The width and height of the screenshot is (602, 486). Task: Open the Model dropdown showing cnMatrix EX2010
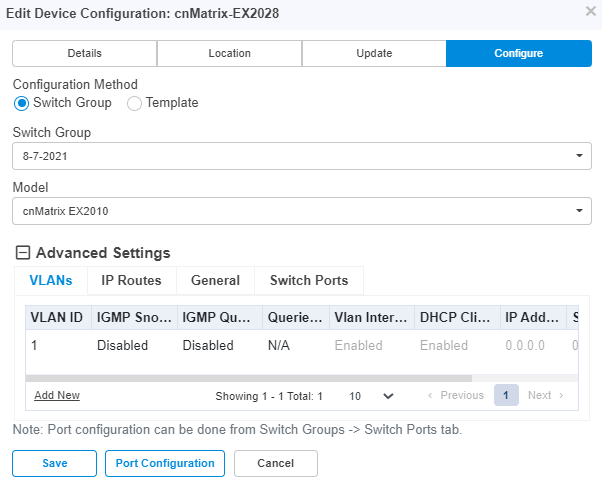[302, 211]
